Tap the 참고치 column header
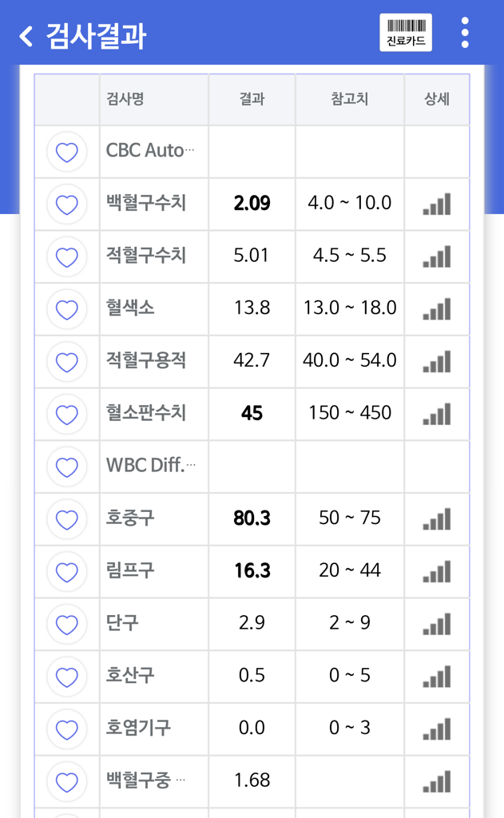Screen dimensions: 504x818 pos(350,100)
